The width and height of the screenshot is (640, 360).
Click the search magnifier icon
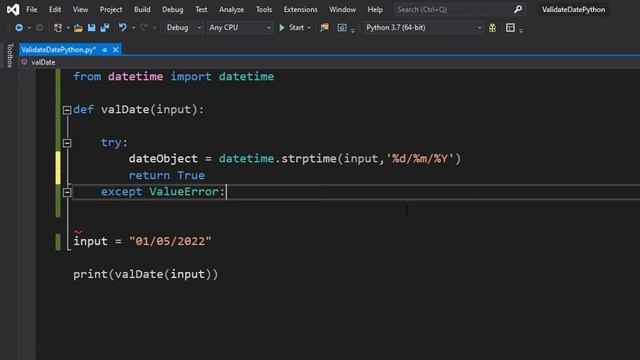coord(518,9)
